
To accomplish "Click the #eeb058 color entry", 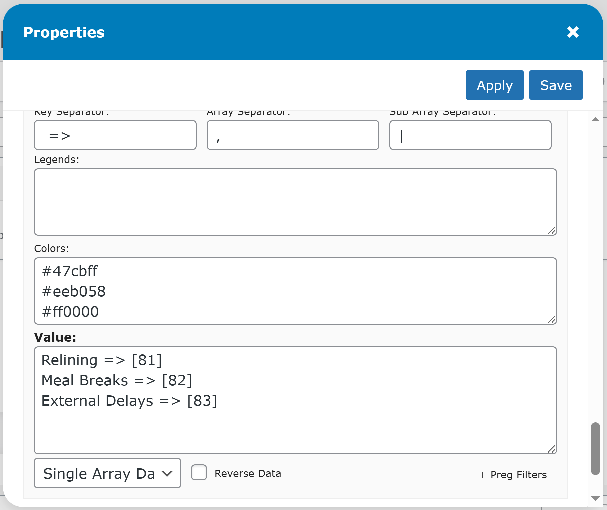I will click(x=73, y=291).
